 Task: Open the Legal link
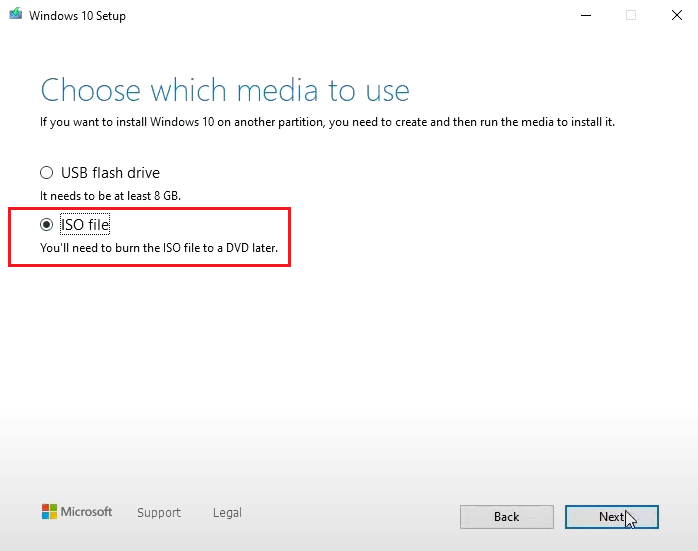pos(227,513)
